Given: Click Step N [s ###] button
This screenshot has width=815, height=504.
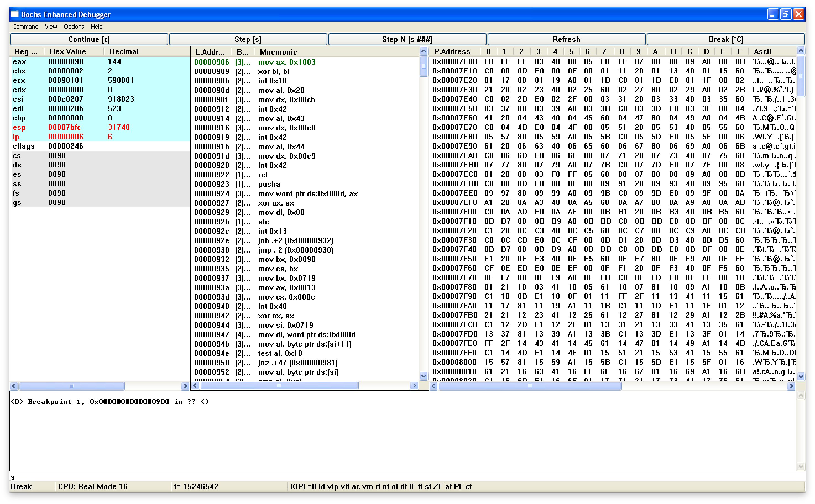Looking at the screenshot, I should click(407, 39).
